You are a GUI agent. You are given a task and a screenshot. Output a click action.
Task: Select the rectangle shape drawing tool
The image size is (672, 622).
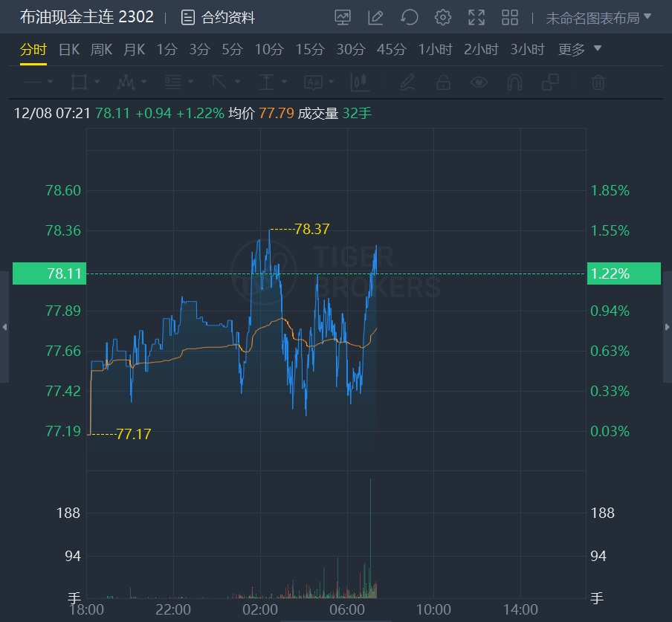[78, 82]
